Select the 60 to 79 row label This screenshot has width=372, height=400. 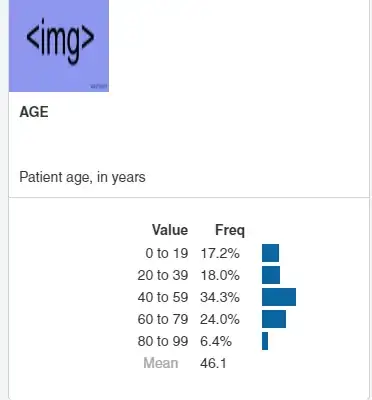pyautogui.click(x=163, y=319)
